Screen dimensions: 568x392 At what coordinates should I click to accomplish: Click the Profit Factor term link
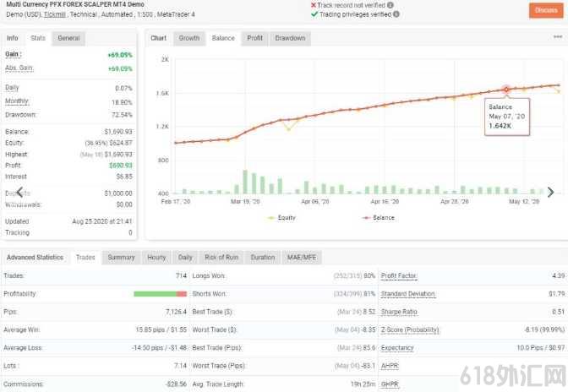pos(398,275)
